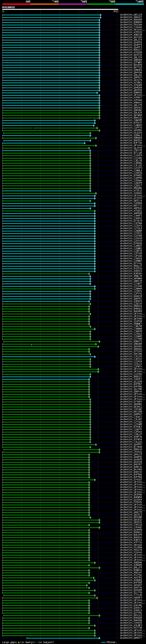Select the UniRef100_Q1AFF6 label
This screenshot has height=644, width=146.
(131, 42)
